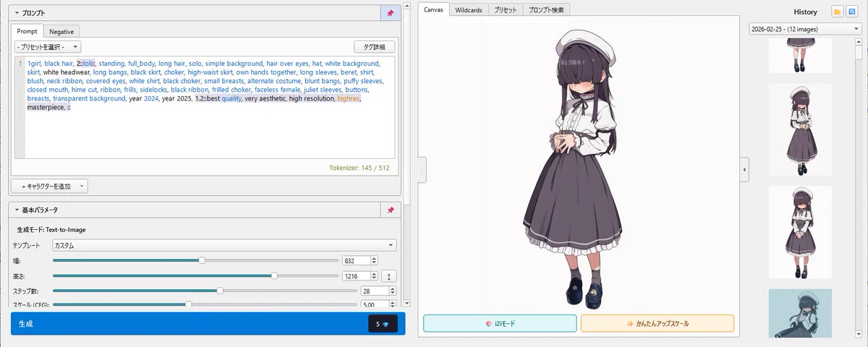Open the キャラクターを追加 dropdown arrow
The width and height of the screenshot is (868, 347).
pos(83,186)
